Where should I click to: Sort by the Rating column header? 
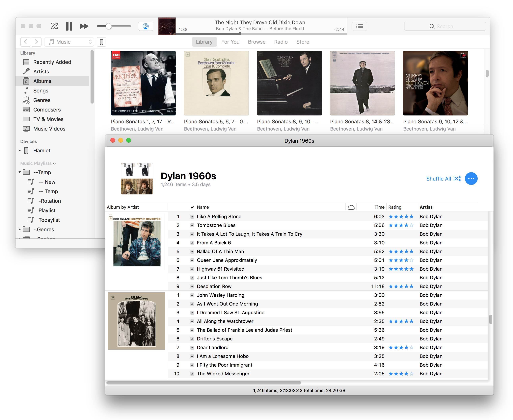[x=395, y=207]
